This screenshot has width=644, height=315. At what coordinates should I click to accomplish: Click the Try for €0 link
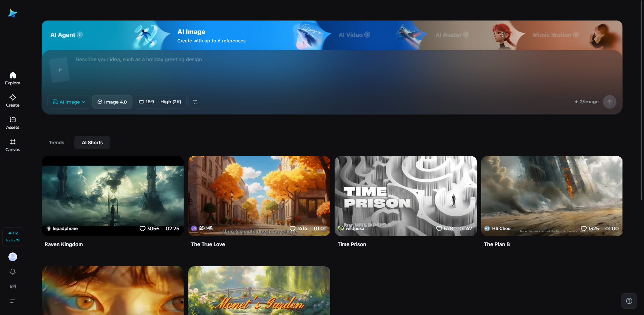click(x=12, y=240)
